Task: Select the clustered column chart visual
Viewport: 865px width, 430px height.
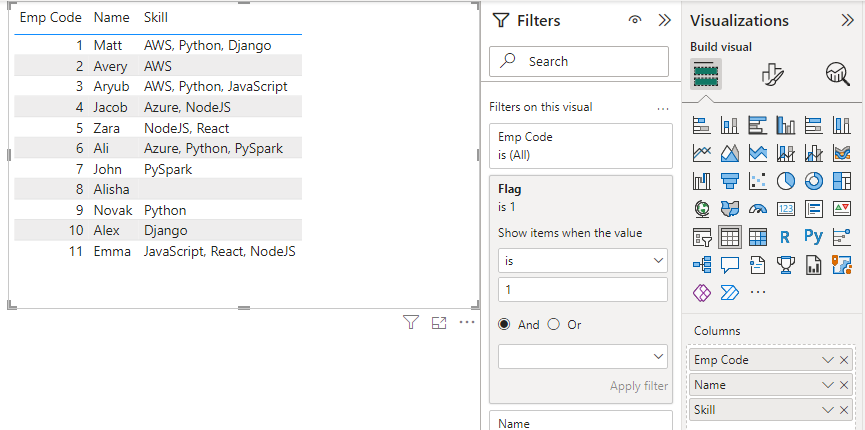Action: 786,125
